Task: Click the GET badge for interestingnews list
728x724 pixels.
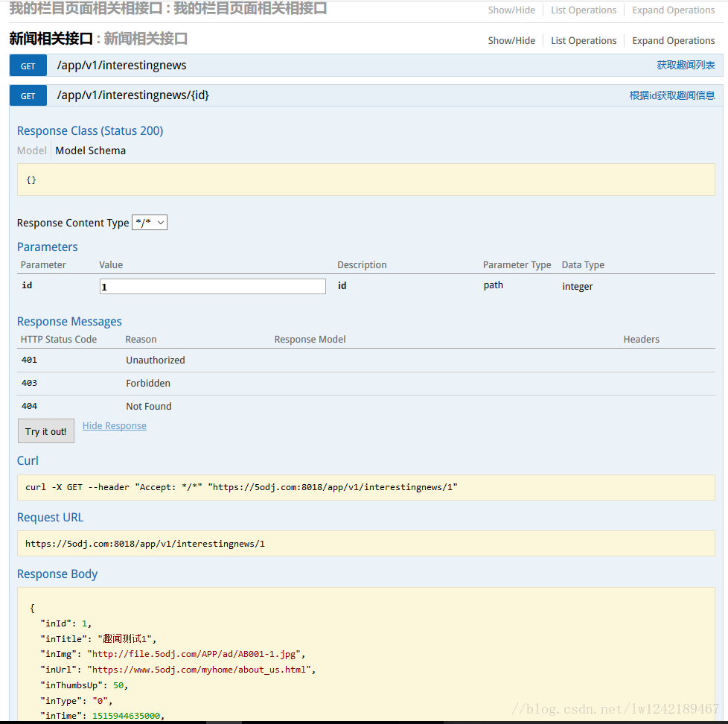Action: point(28,66)
